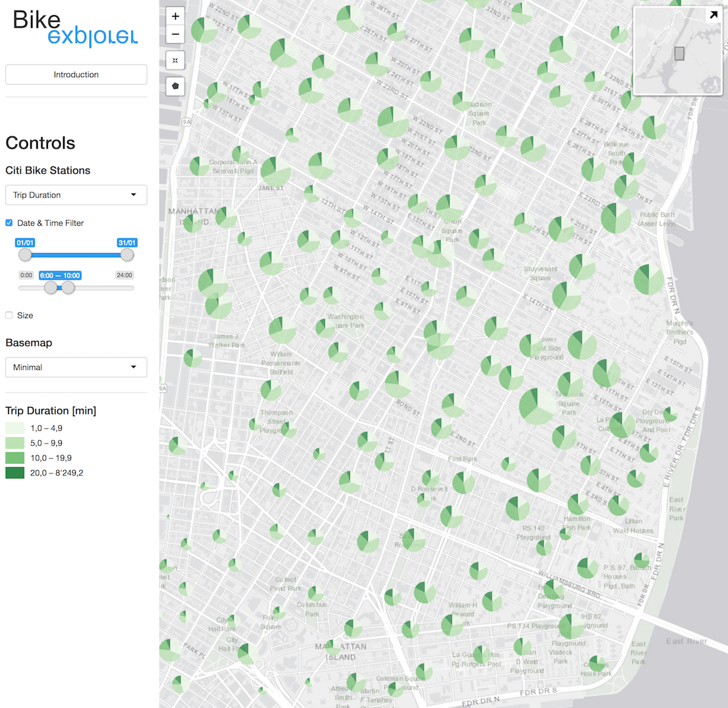Click the pie chart at Columbus Park
728x708 pixels.
point(315,593)
